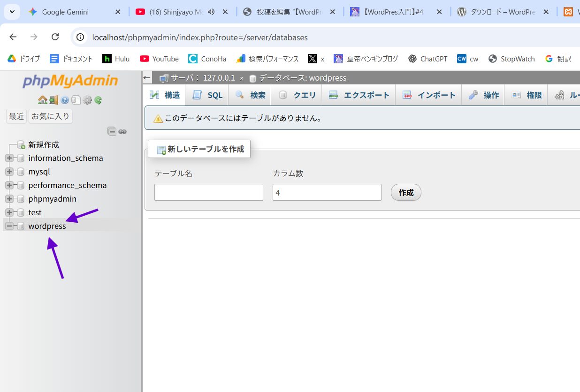
Task: Switch to the SQL tab
Action: point(207,95)
